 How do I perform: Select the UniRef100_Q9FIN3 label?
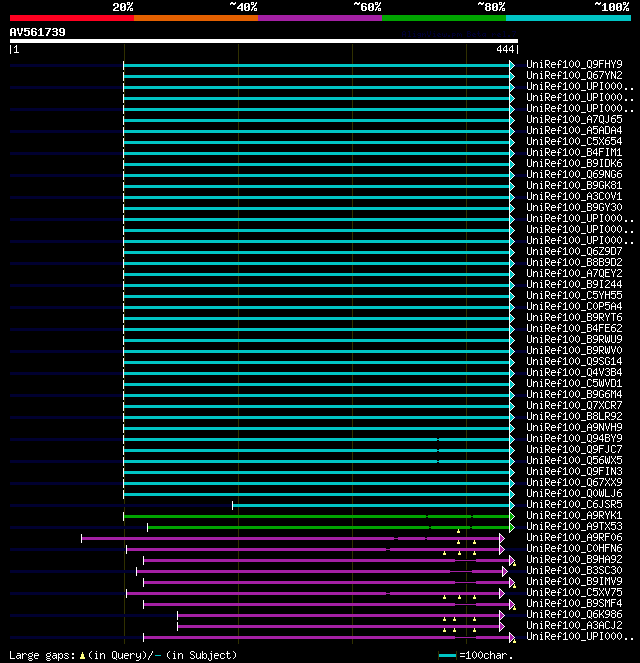pos(574,471)
